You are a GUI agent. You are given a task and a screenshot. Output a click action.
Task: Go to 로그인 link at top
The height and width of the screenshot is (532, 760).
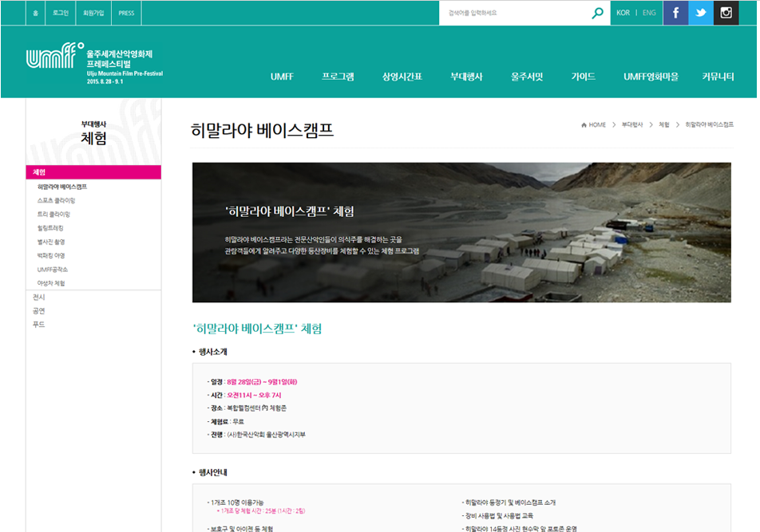coord(61,13)
